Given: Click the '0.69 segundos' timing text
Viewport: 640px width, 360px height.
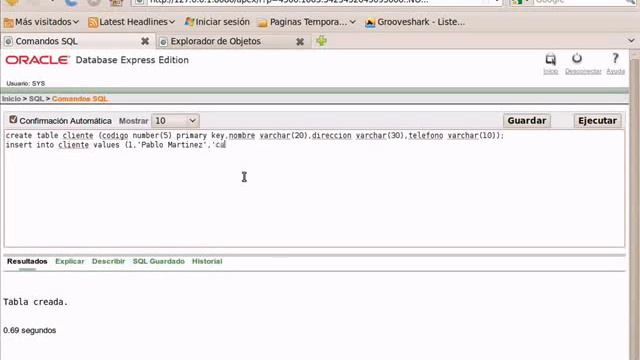Looking at the screenshot, I should (x=29, y=330).
